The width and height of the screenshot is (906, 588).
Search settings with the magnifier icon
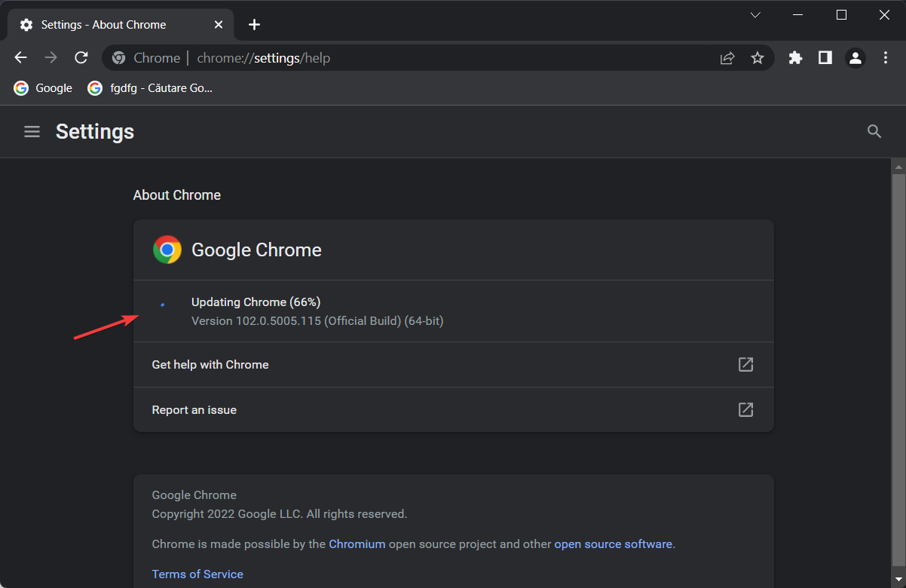pyautogui.click(x=874, y=132)
